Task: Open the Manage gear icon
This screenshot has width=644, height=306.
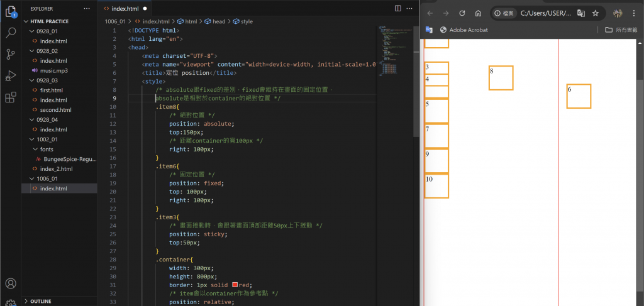Action: (x=11, y=303)
